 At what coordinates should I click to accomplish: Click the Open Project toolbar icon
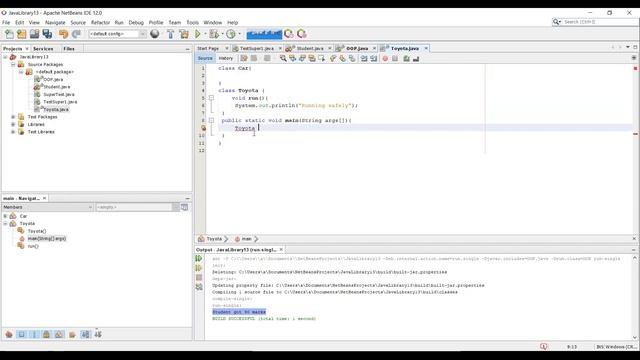34,34
